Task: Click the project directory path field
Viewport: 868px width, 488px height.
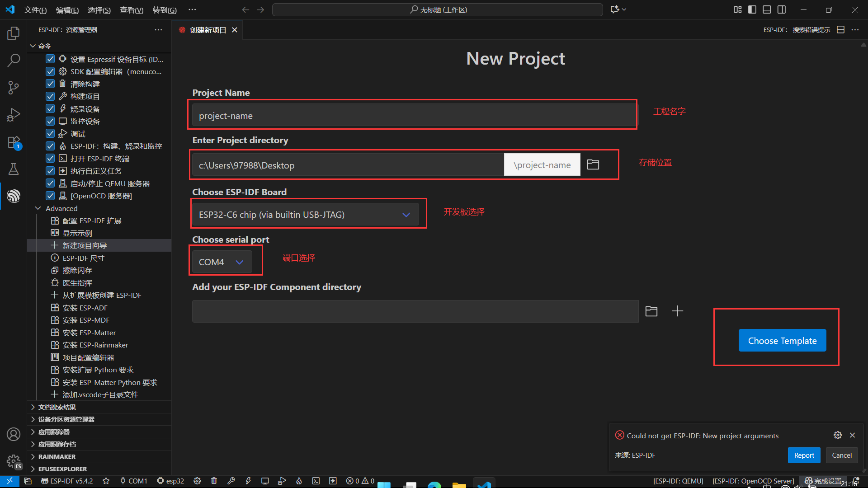Action: [348, 165]
